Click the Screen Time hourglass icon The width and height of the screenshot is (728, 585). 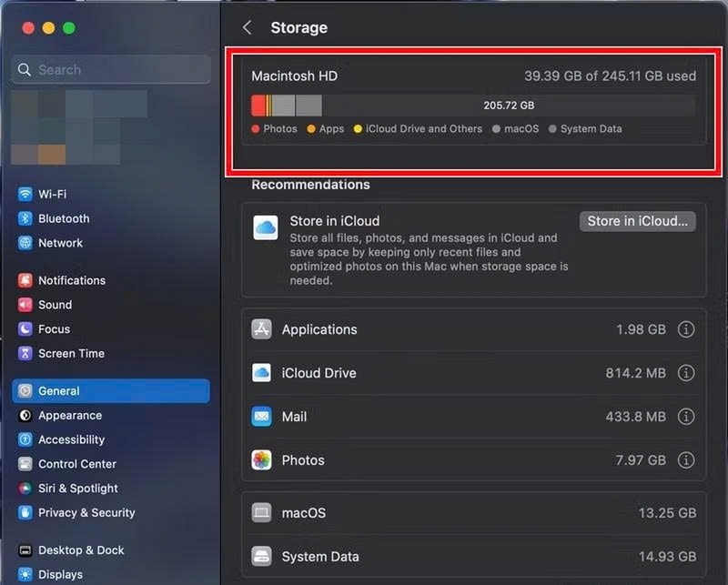25,353
